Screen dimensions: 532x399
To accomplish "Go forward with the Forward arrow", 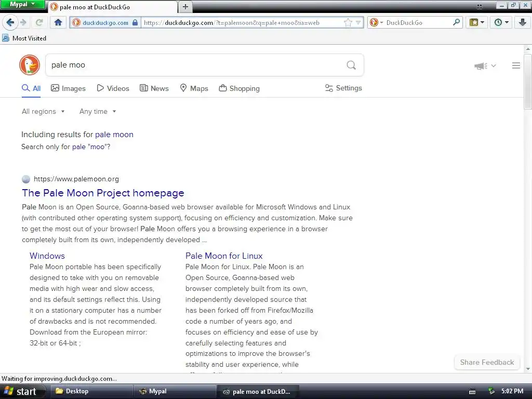I will point(23,22).
